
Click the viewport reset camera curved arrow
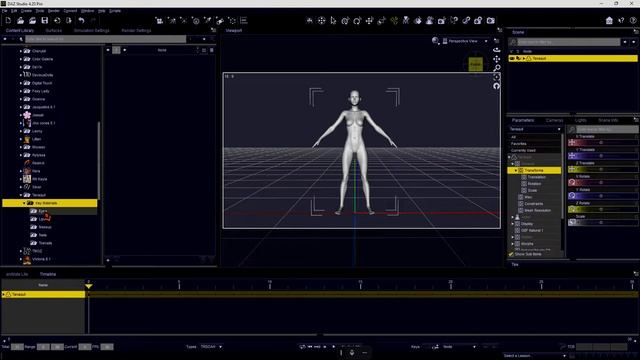point(496,86)
